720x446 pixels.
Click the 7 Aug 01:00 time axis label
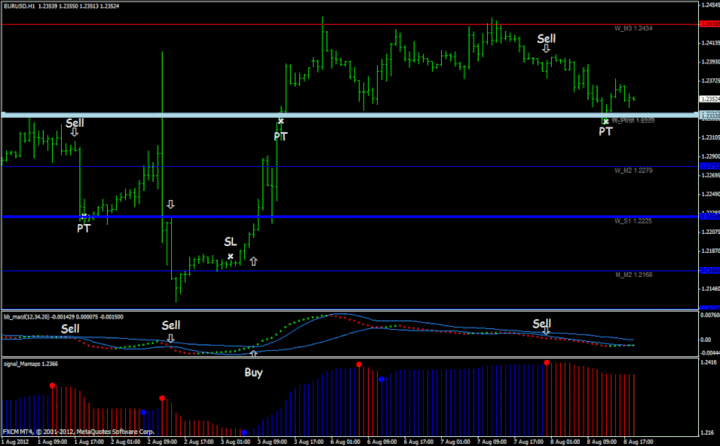pos(455,442)
